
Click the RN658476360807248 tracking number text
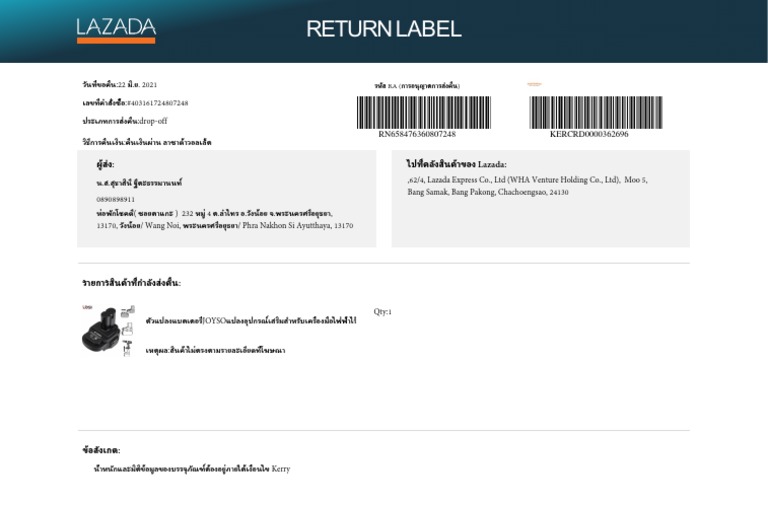pyautogui.click(x=417, y=133)
